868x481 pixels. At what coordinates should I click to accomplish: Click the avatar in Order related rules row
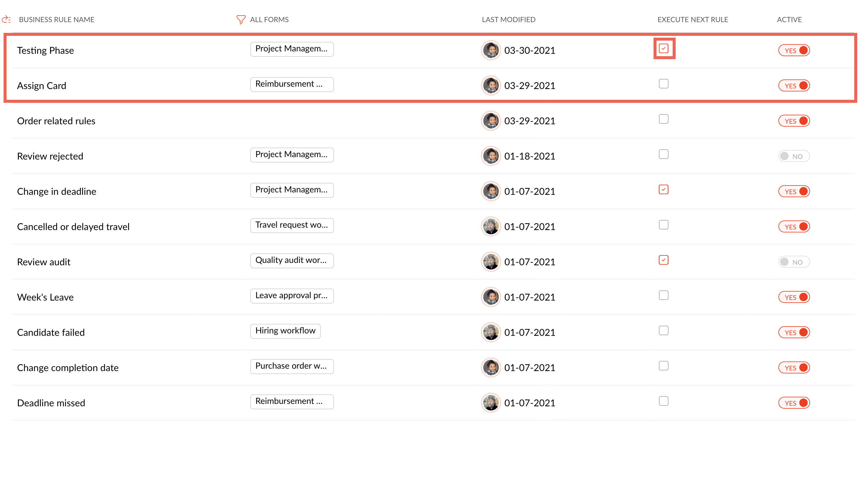pos(491,121)
